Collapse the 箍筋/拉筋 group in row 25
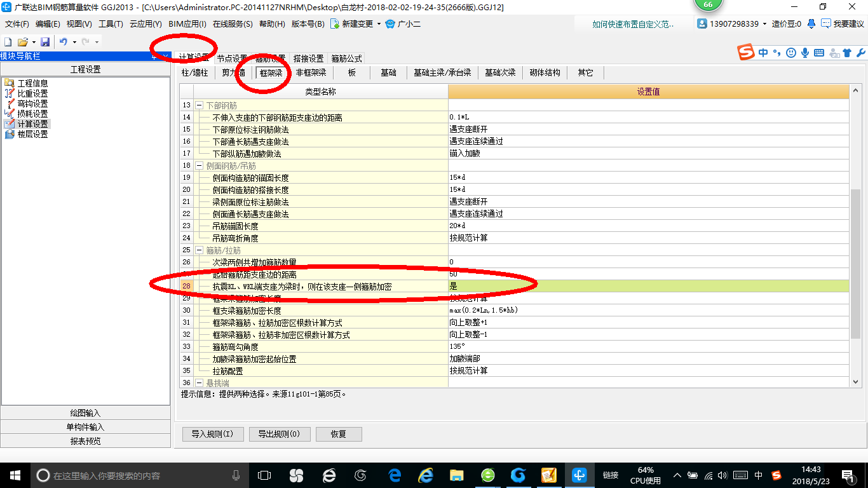The height and width of the screenshot is (488, 868). pyautogui.click(x=199, y=250)
